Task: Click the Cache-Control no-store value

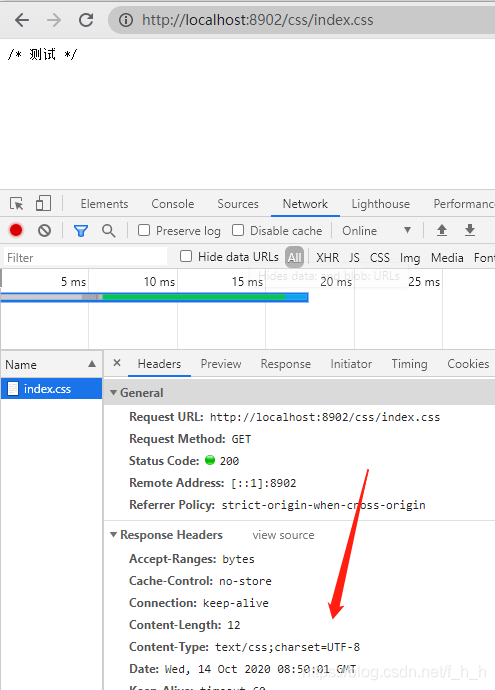Action: pos(245,581)
